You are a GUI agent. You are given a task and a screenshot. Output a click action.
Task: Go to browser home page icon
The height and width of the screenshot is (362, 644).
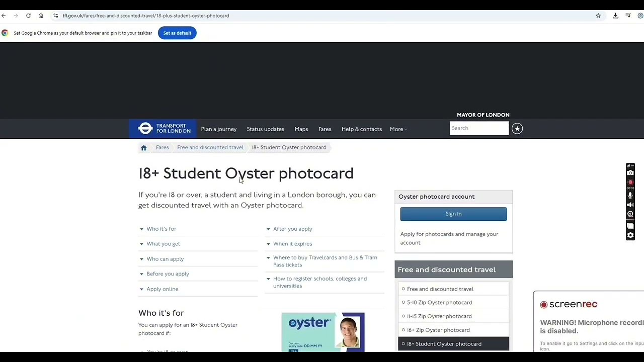coord(41,16)
